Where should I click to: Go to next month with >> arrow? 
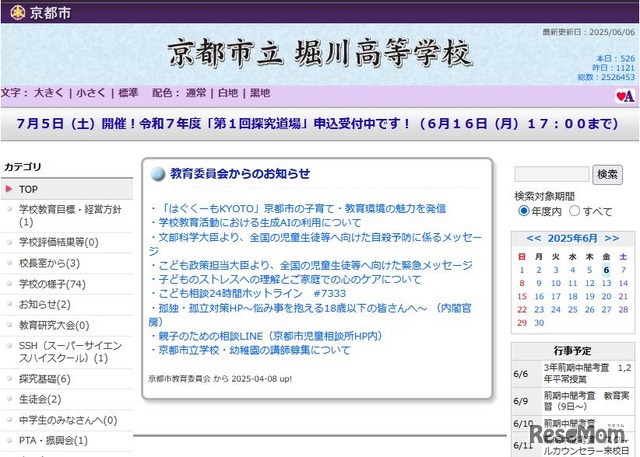coord(612,238)
